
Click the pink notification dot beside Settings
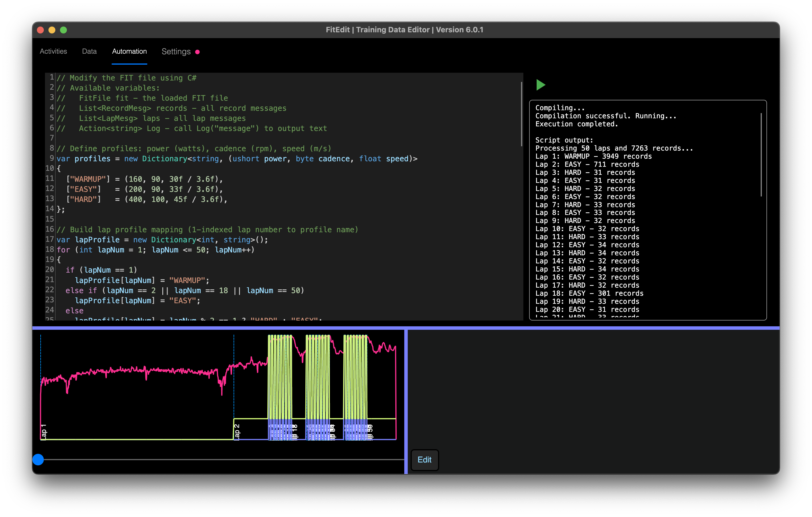point(198,52)
